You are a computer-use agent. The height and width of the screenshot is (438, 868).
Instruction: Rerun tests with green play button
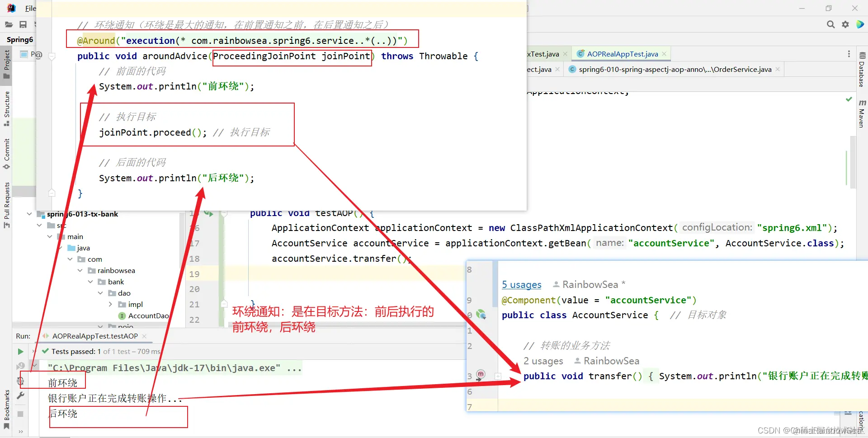20,352
